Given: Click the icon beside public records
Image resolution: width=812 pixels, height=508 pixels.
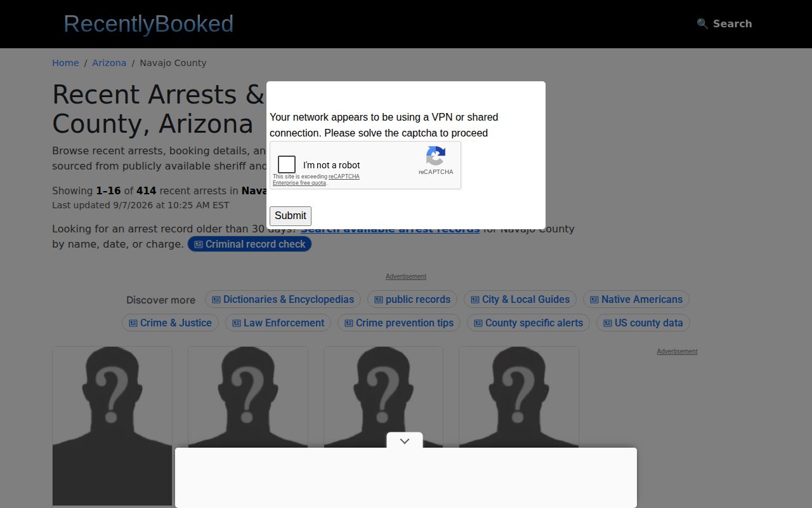Looking at the screenshot, I should pyautogui.click(x=379, y=300).
